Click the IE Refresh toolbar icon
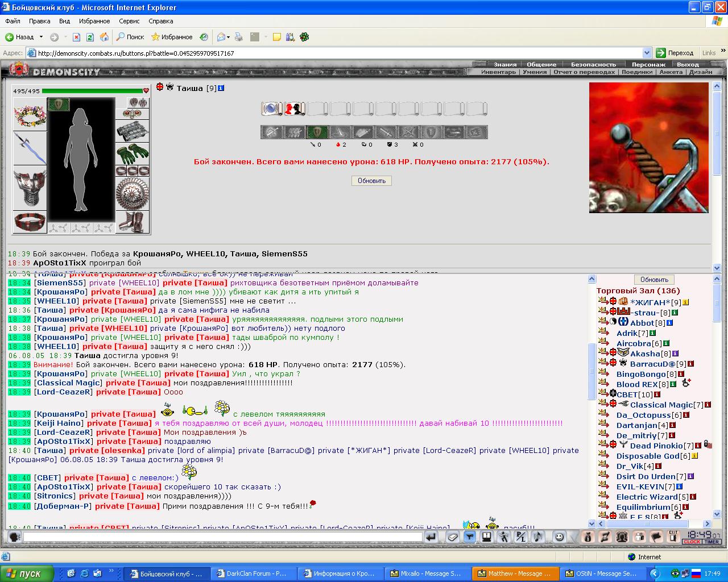 click(90, 37)
